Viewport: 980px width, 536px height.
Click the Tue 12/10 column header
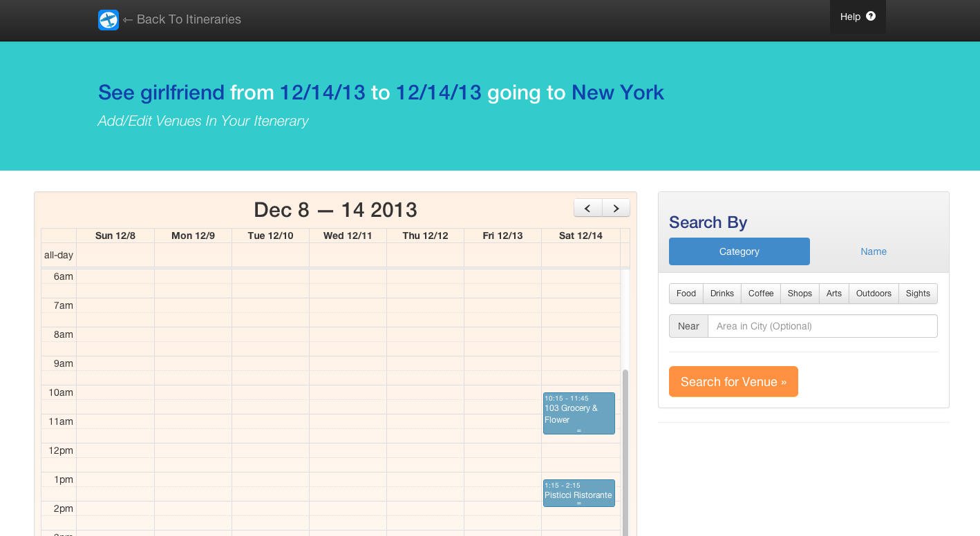tap(270, 236)
